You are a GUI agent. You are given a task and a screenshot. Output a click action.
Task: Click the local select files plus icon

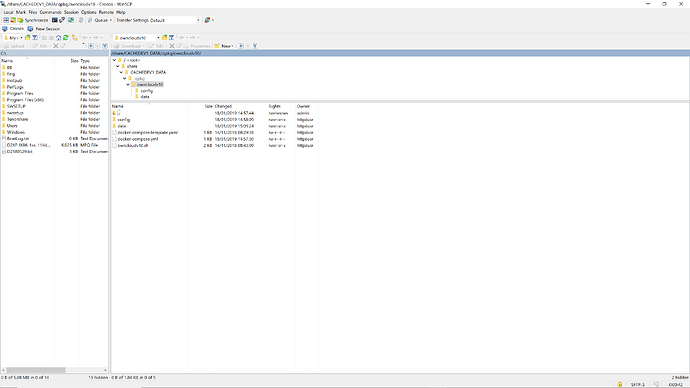91,46
